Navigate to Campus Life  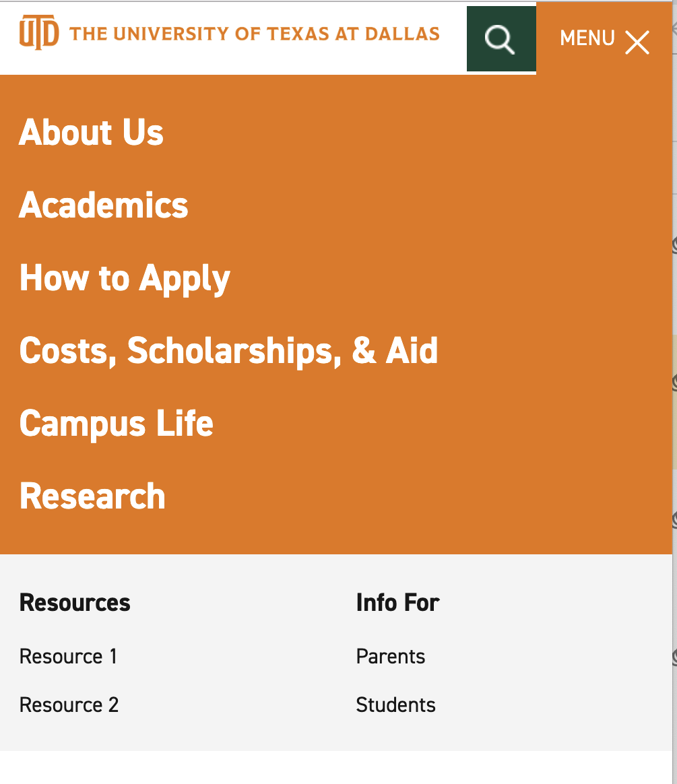click(x=116, y=423)
